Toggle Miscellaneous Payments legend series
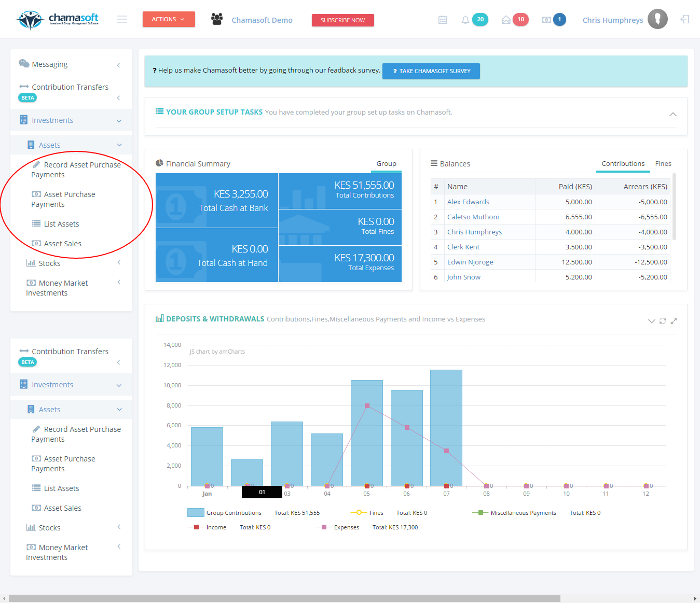Screen dimensions: 700x603 click(x=514, y=513)
